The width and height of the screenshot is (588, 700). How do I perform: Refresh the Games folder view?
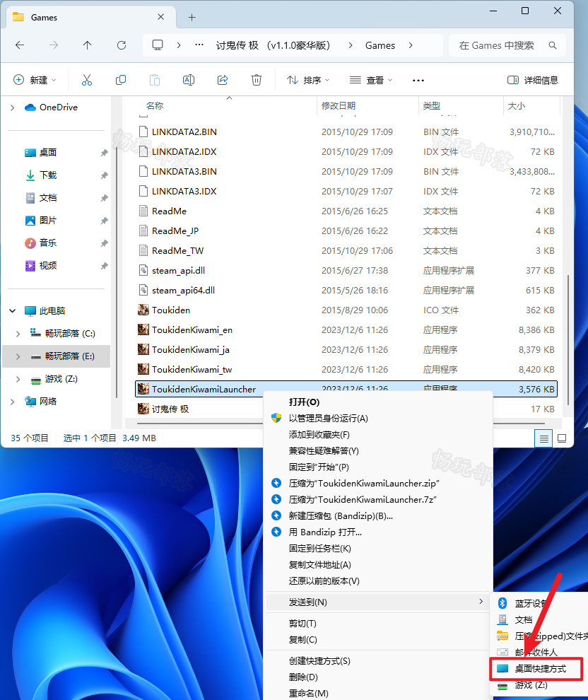pos(122,45)
